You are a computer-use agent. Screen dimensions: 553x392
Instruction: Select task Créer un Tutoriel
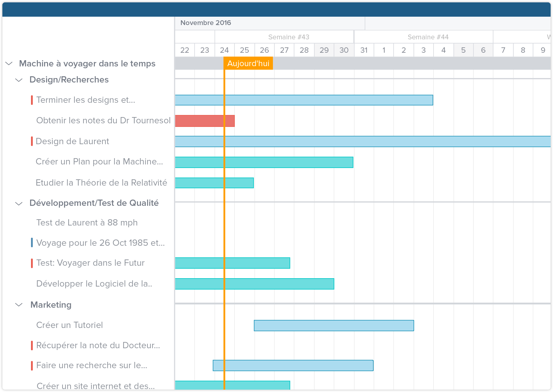[x=69, y=325]
